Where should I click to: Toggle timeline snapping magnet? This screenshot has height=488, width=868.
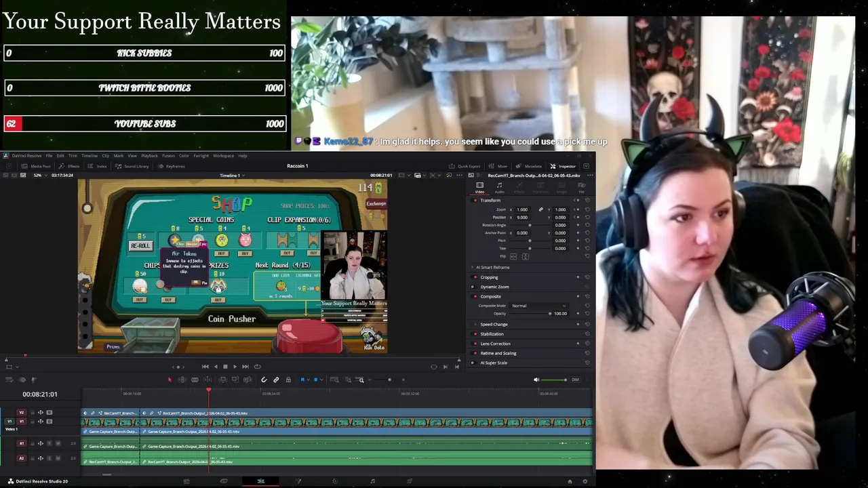pyautogui.click(x=264, y=380)
